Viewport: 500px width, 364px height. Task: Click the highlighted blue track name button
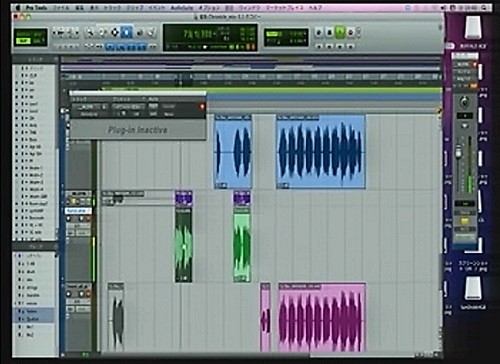click(x=78, y=211)
